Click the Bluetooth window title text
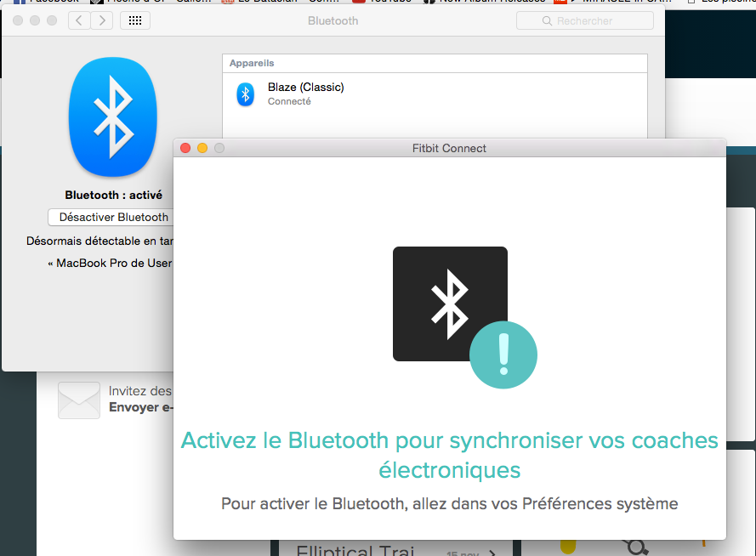756x556 pixels. click(x=333, y=20)
